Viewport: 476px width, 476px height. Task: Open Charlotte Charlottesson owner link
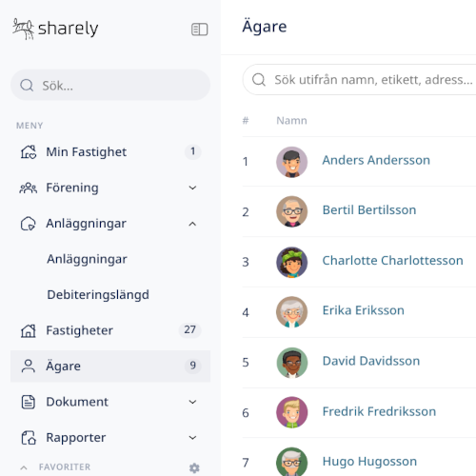point(392,261)
